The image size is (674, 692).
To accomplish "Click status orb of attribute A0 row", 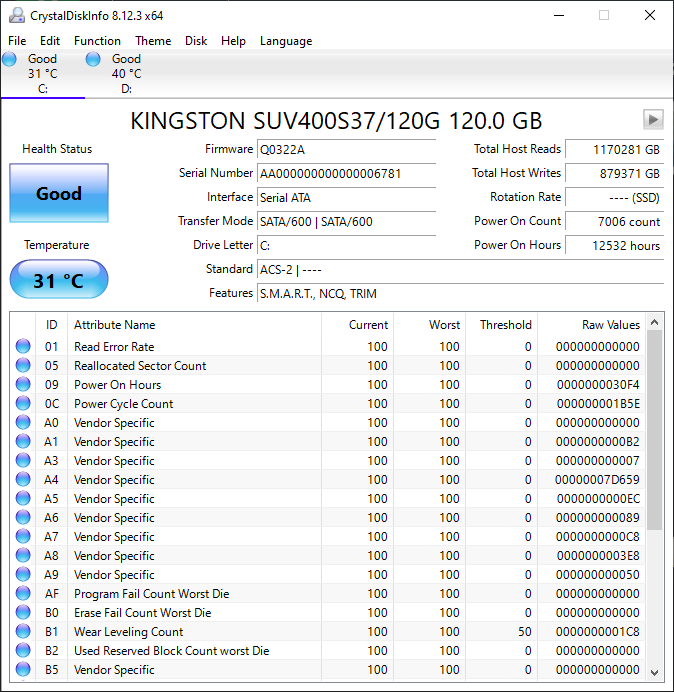I will point(23,422).
